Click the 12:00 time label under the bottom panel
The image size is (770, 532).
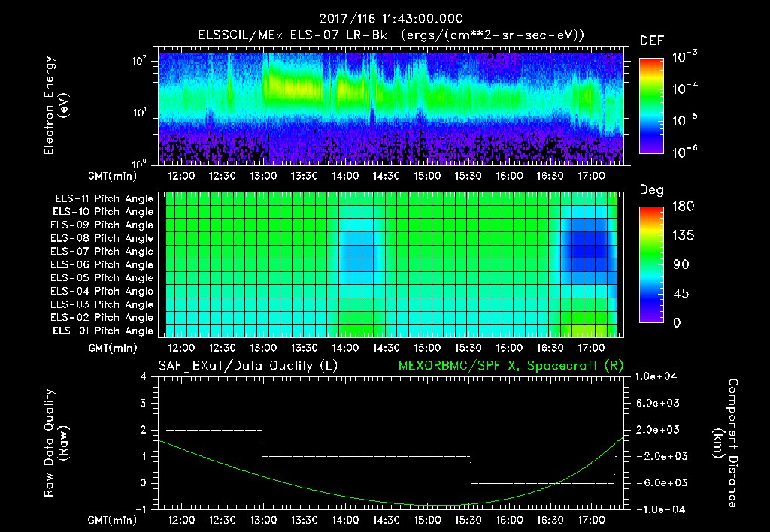tap(181, 520)
